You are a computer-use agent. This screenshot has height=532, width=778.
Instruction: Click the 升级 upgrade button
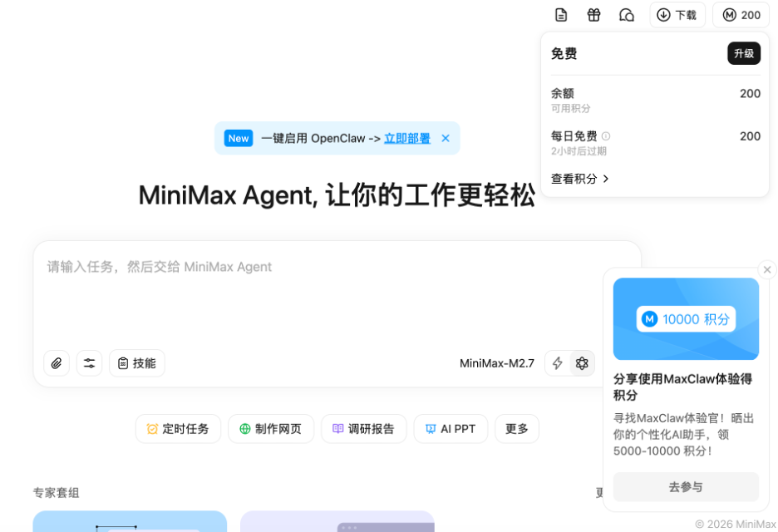click(744, 53)
